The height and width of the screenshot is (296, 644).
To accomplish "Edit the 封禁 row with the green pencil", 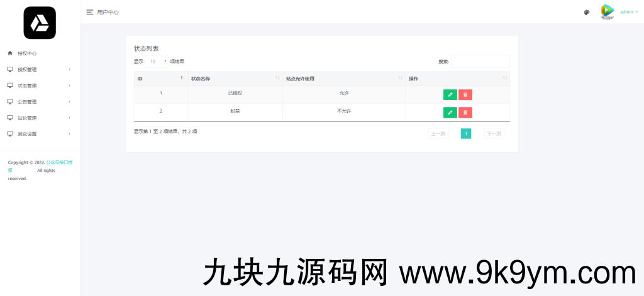I will [x=450, y=113].
